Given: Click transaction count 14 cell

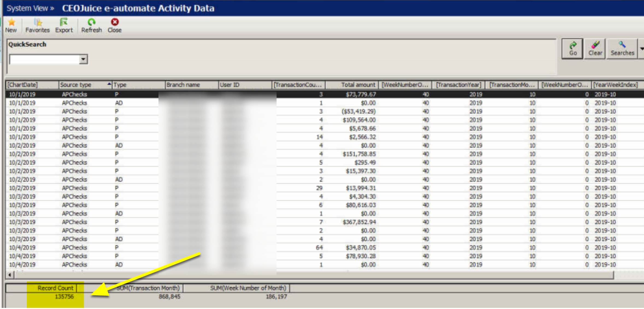Looking at the screenshot, I should point(319,137).
